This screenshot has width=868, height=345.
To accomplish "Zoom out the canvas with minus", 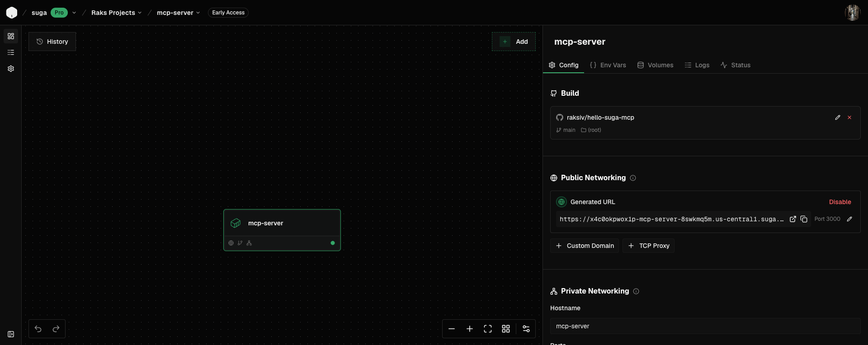I will click(452, 329).
